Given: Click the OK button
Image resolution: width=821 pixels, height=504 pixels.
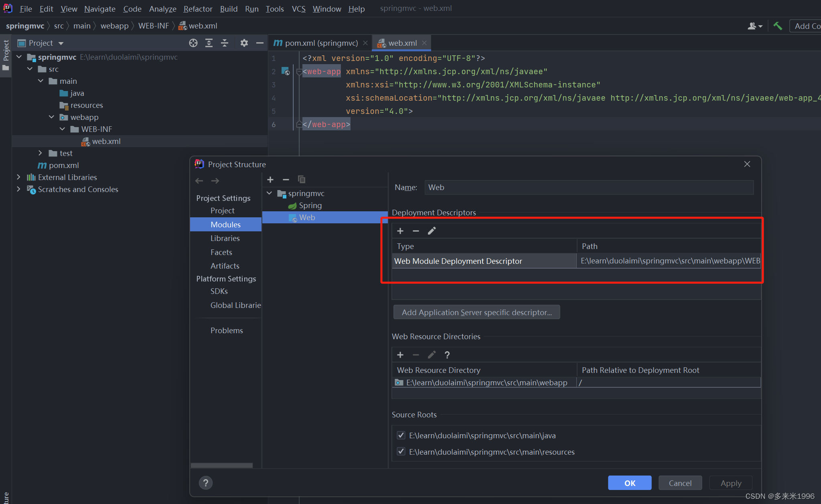Looking at the screenshot, I should (629, 483).
